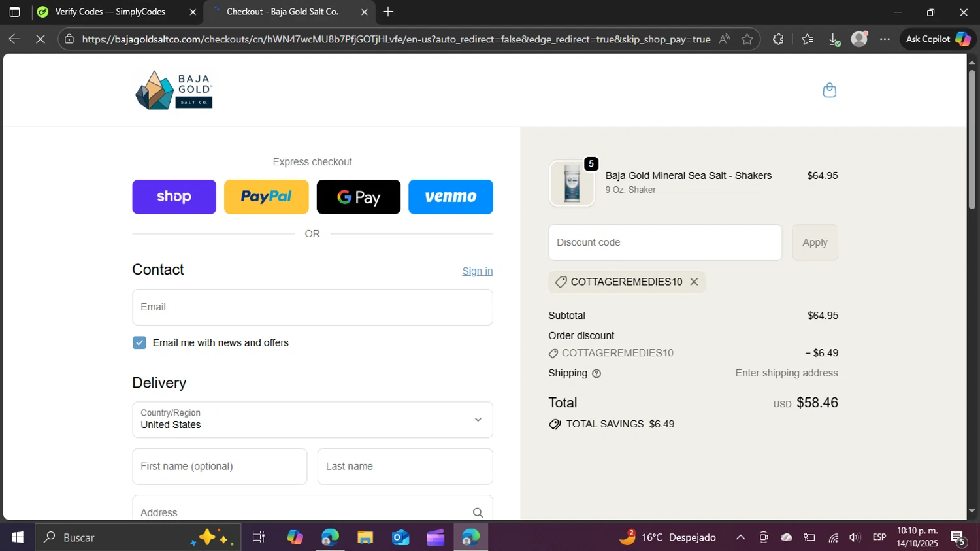
Task: Click the address search magnifier icon
Action: tap(478, 513)
